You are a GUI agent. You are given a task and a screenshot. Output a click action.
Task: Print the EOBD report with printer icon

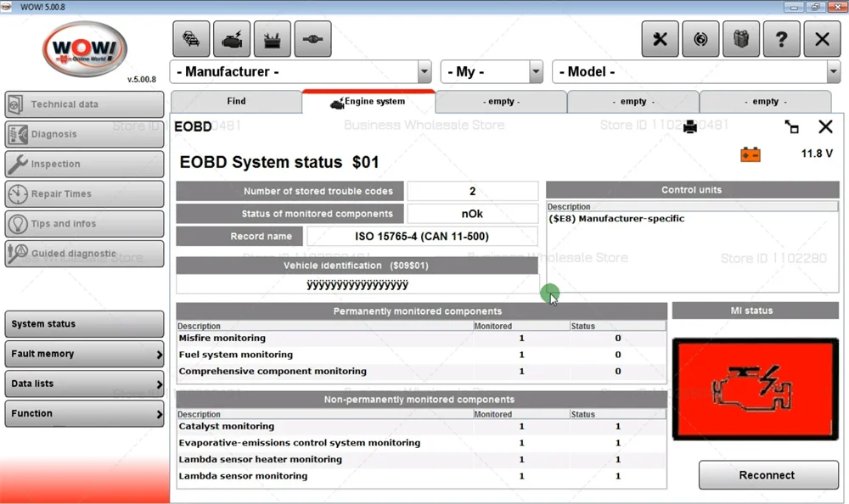(x=690, y=127)
